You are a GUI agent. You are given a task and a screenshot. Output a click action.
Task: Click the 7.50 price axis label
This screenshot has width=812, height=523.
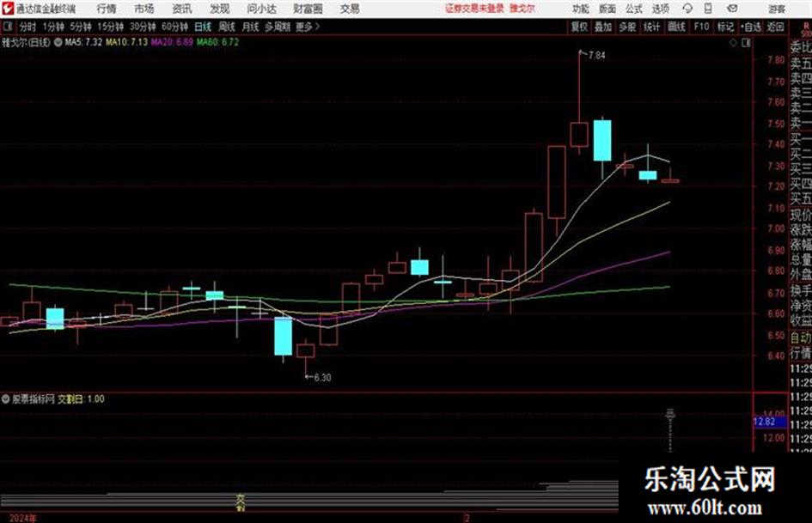tap(776, 124)
